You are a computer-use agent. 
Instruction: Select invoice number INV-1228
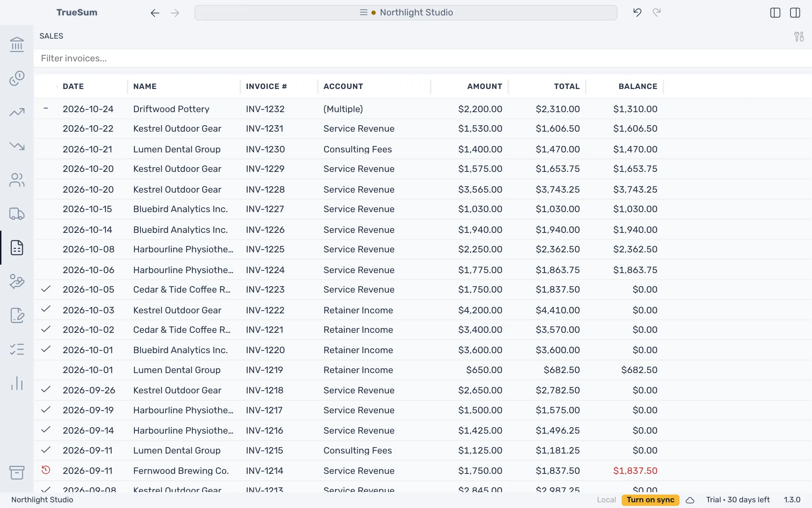click(x=265, y=189)
